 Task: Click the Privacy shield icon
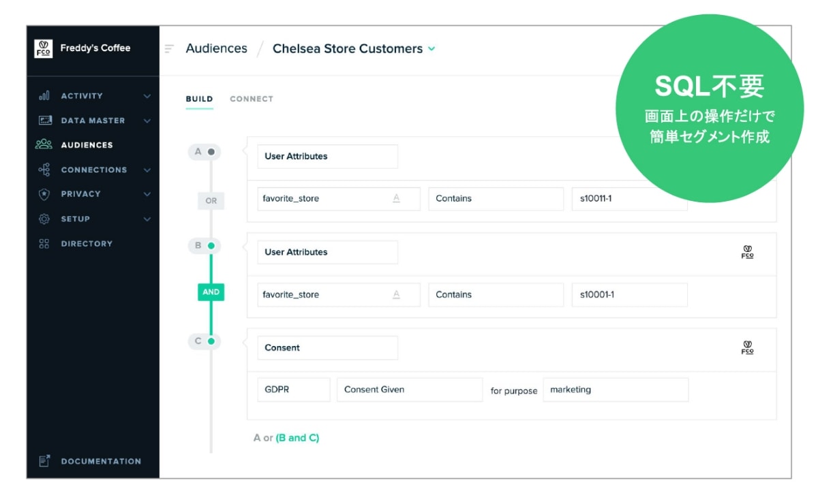click(x=44, y=194)
